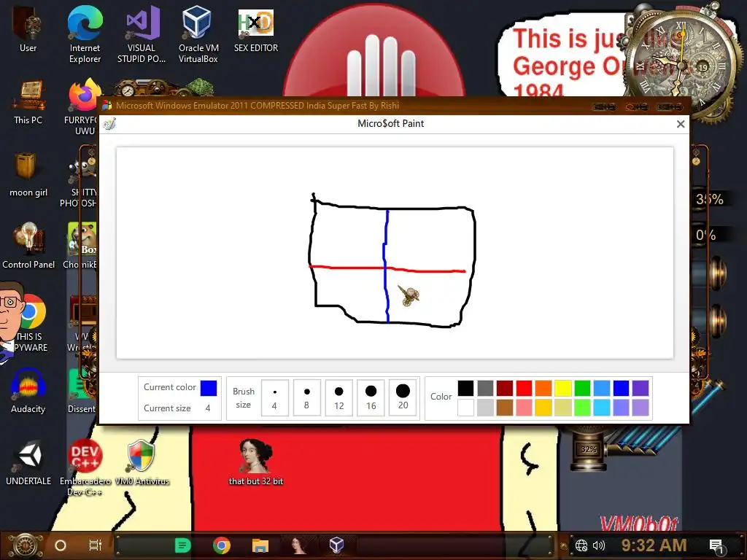Click the Paint drawing canvas
This screenshot has width=747, height=560.
tap(395, 253)
